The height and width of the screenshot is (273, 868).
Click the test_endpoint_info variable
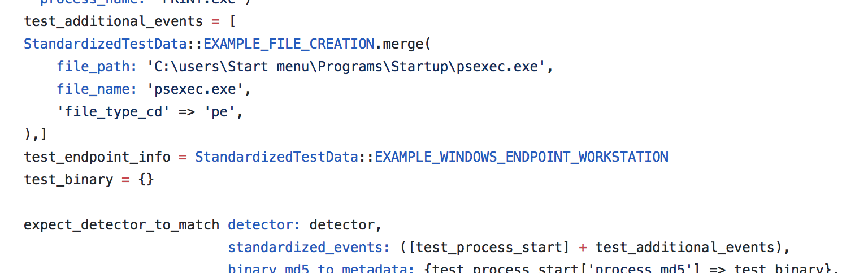[x=97, y=157]
